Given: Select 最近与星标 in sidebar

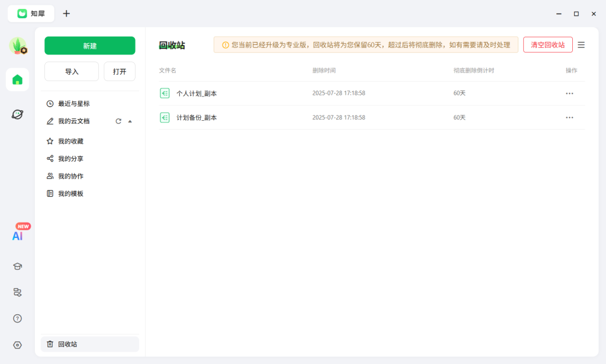Looking at the screenshot, I should (x=90, y=104).
